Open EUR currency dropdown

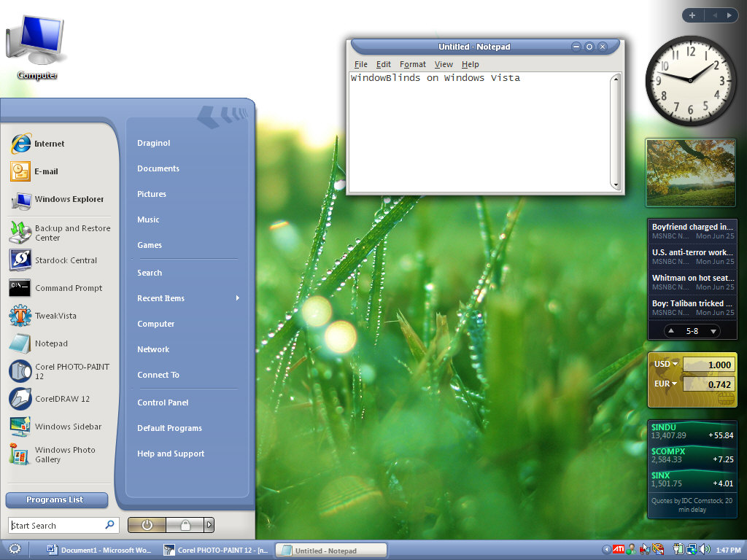click(x=665, y=384)
